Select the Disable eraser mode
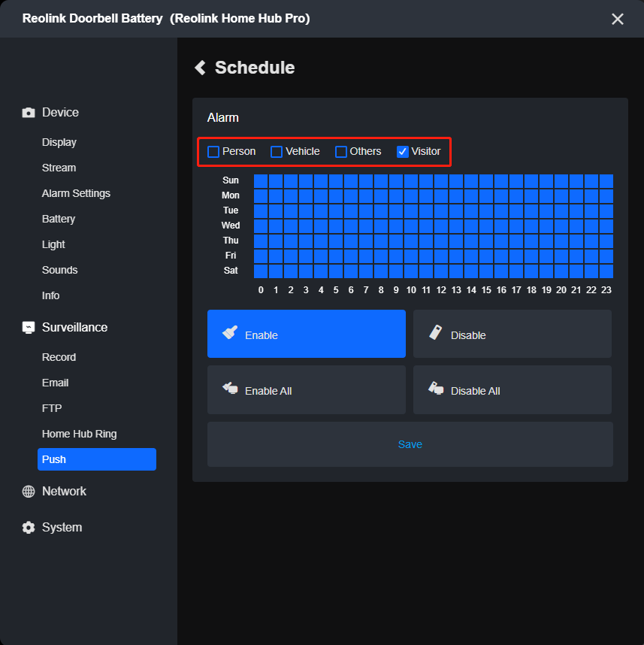The width and height of the screenshot is (644, 645). tap(512, 334)
